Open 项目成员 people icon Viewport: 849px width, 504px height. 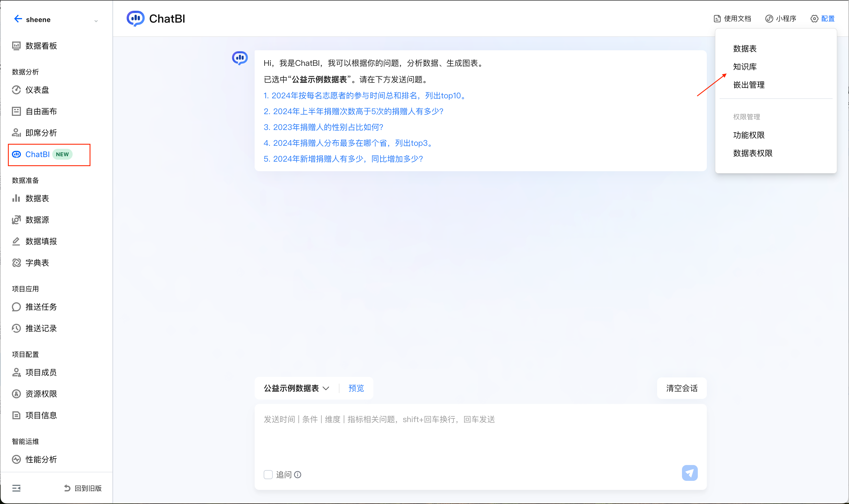click(16, 373)
